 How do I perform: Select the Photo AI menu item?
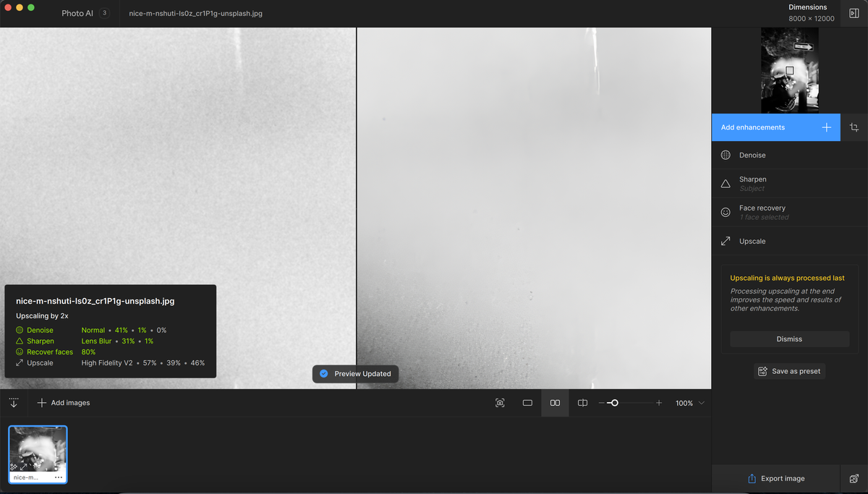click(76, 13)
